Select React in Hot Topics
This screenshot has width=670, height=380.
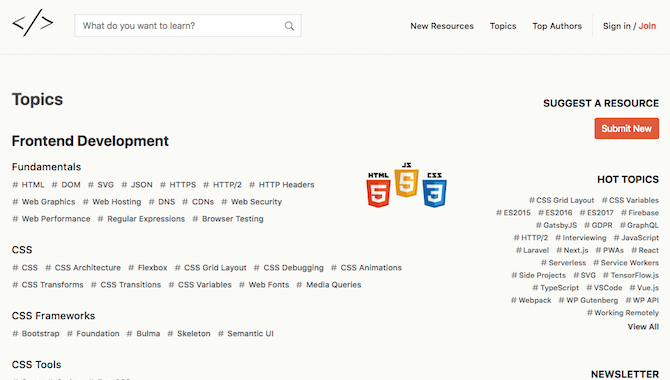pos(645,250)
